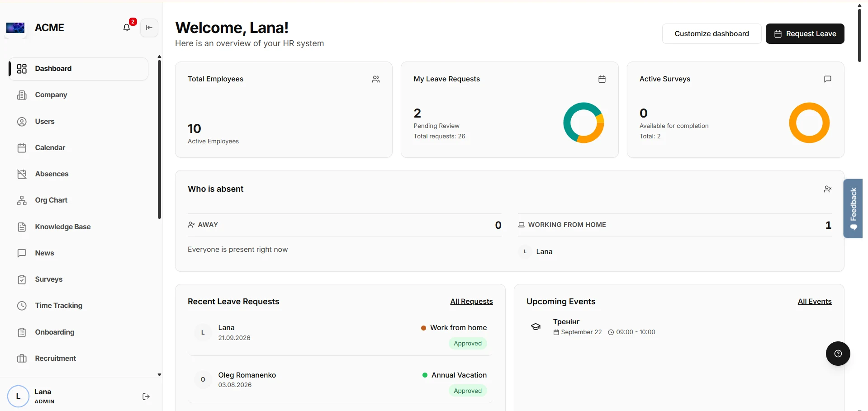Click the Тренінг graduation cap icon
The height and width of the screenshot is (411, 868).
tap(536, 326)
